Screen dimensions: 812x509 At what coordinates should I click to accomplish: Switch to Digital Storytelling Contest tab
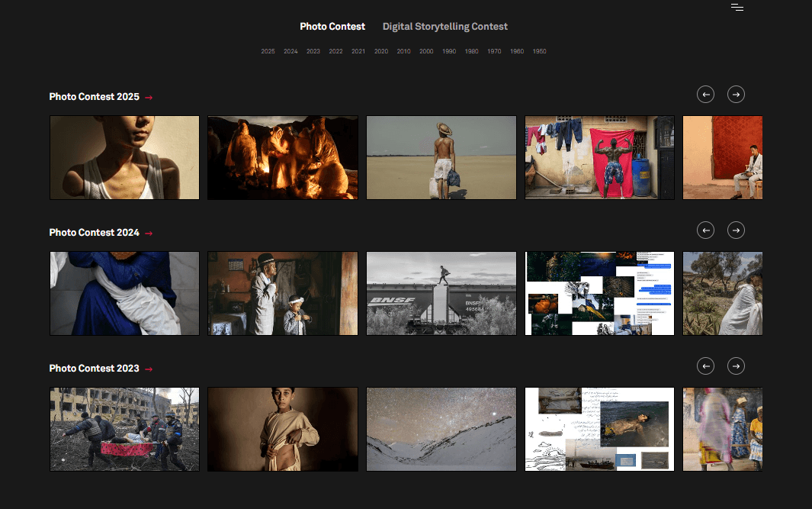pyautogui.click(x=445, y=27)
